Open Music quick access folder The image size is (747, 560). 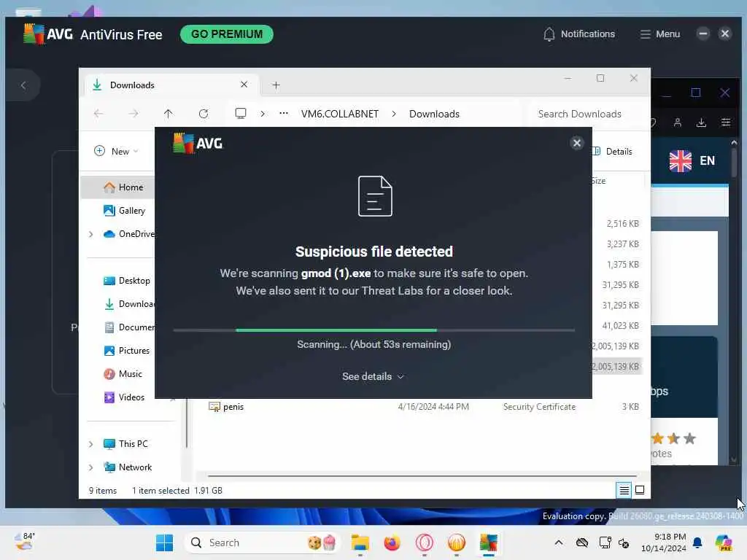(123, 374)
